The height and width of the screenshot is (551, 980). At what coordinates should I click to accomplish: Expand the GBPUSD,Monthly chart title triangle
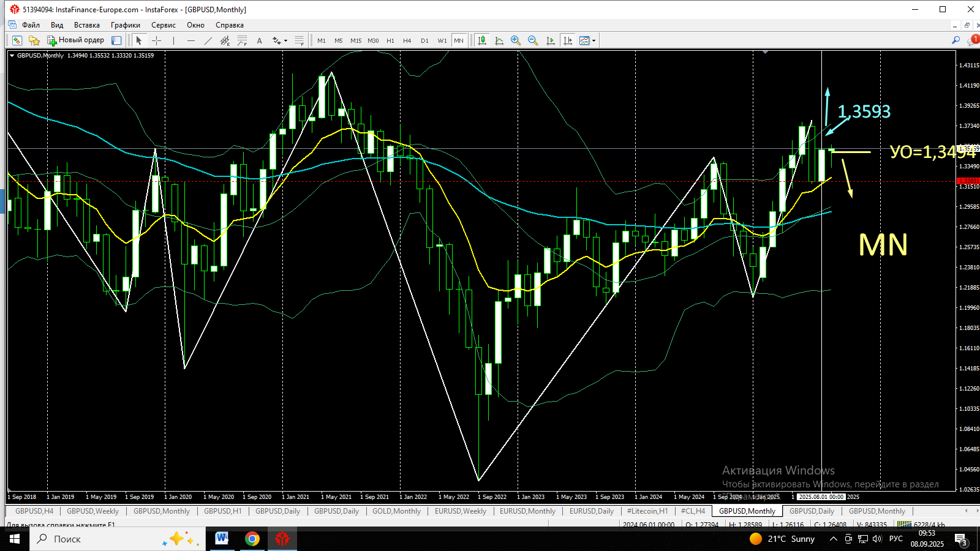pos(12,56)
